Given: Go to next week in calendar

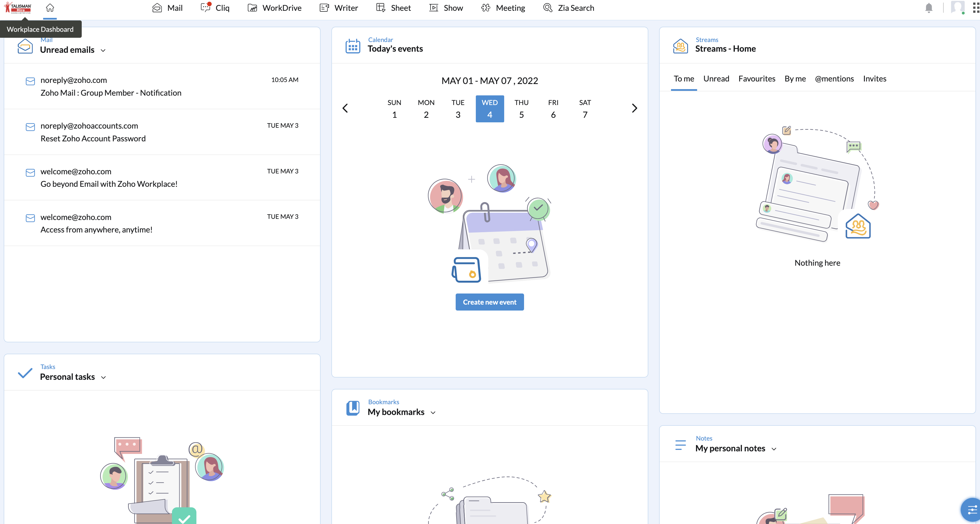Looking at the screenshot, I should (634, 108).
